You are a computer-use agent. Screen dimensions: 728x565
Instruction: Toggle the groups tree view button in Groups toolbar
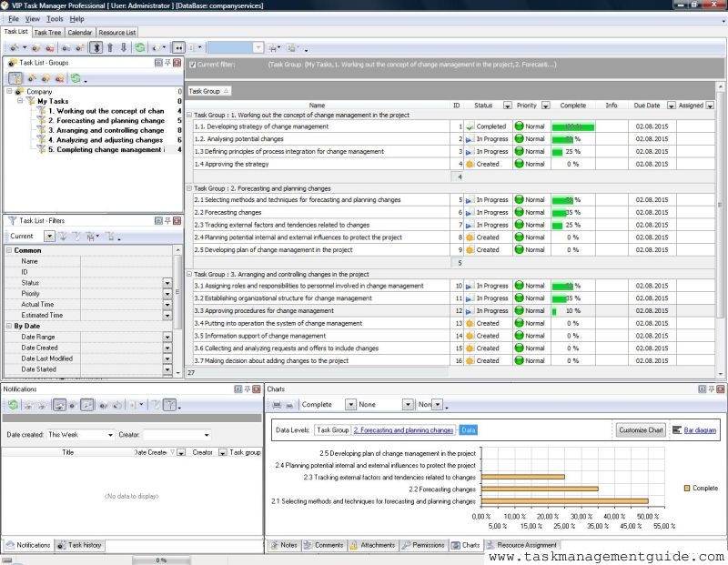(15, 78)
